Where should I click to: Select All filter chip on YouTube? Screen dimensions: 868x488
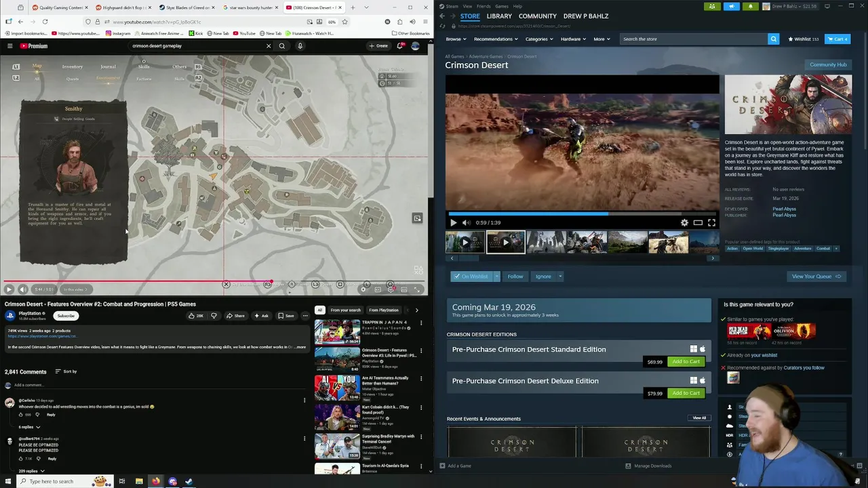[x=319, y=310]
